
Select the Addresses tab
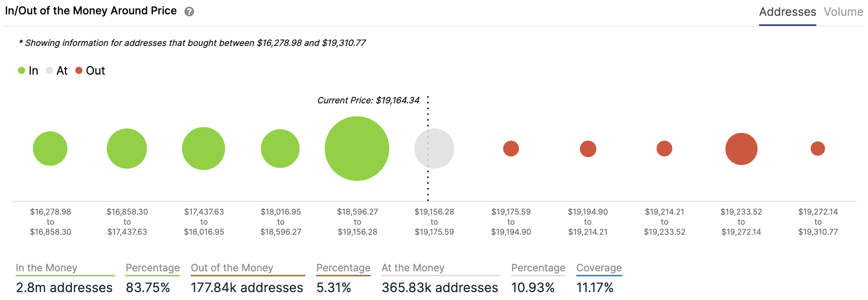click(x=787, y=12)
